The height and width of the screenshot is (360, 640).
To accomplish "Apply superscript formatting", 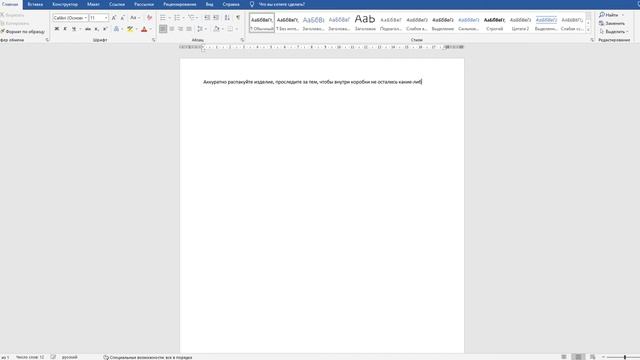I will pyautogui.click(x=105, y=29).
